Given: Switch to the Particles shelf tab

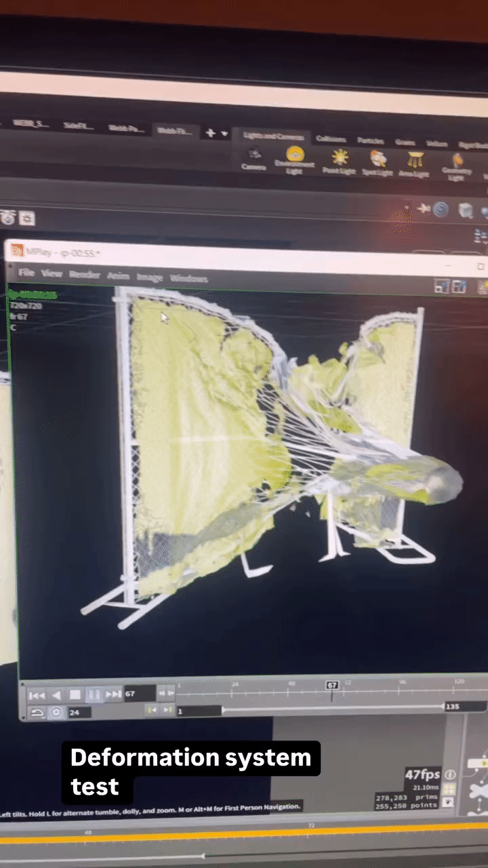Looking at the screenshot, I should click(x=370, y=140).
